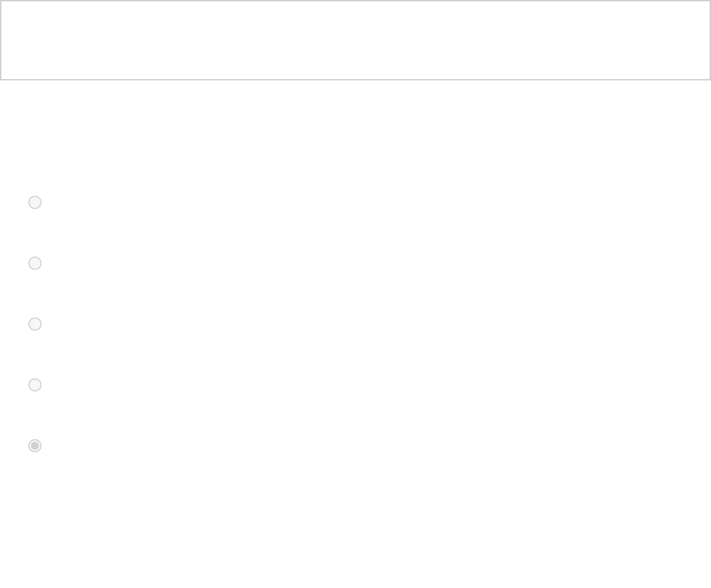711x588 pixels.
Task: Click the bottommost radio button in the list
Action: click(x=35, y=445)
